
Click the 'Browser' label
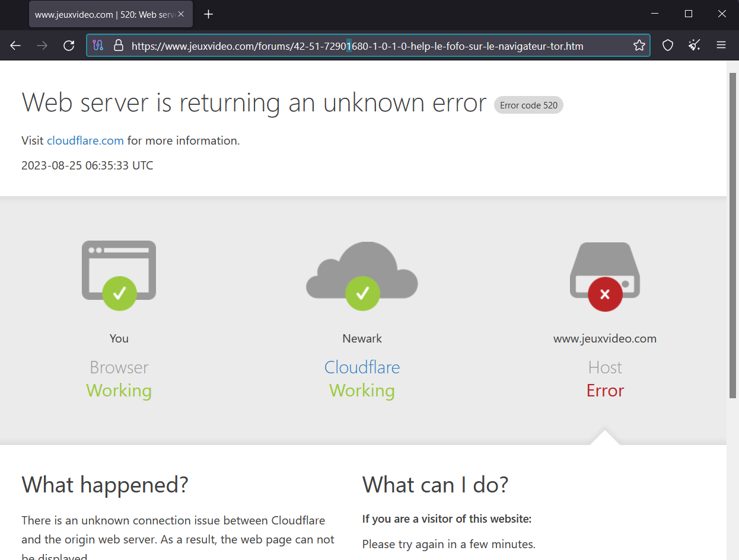coord(119,367)
